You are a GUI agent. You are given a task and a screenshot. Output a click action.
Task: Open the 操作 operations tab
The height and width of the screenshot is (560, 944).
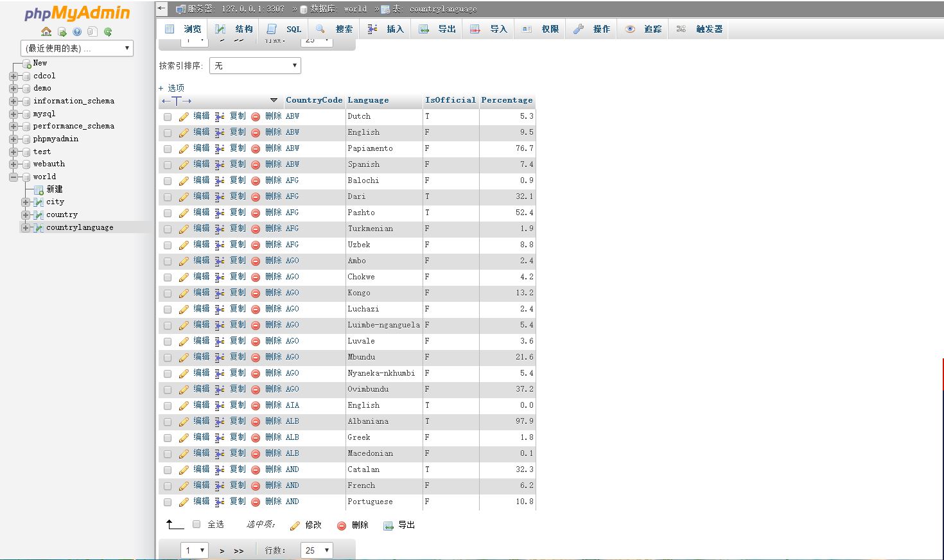click(x=591, y=29)
